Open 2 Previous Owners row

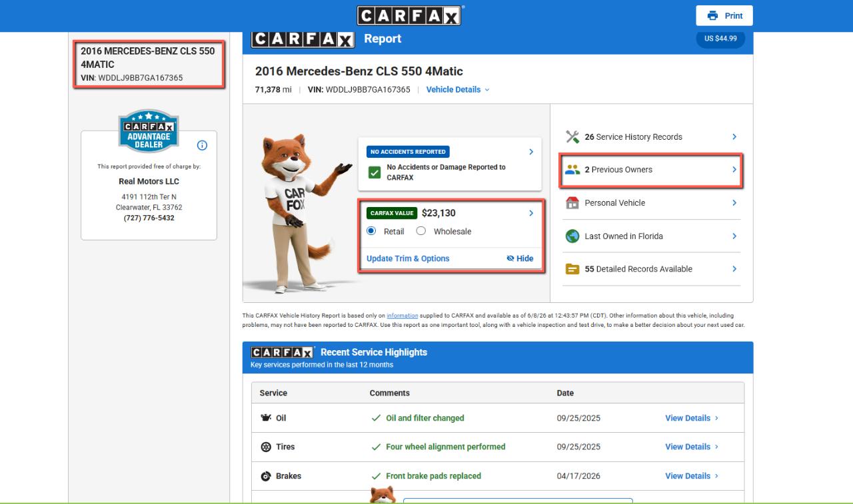[652, 169]
